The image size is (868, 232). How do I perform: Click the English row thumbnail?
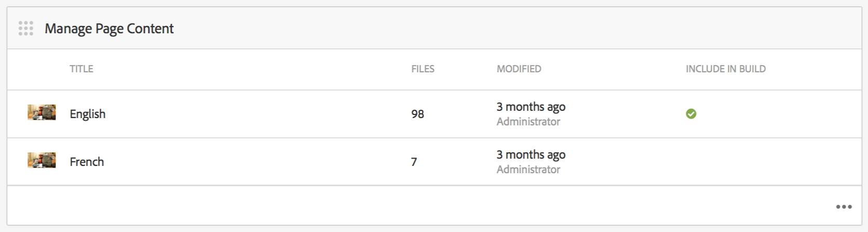tap(42, 113)
